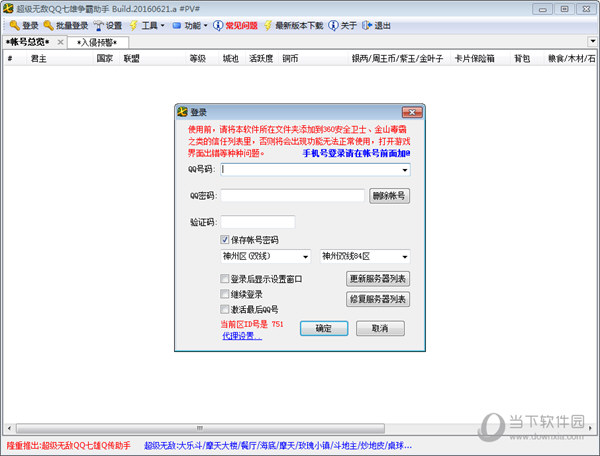Open 关于 from the toolbar

349,26
